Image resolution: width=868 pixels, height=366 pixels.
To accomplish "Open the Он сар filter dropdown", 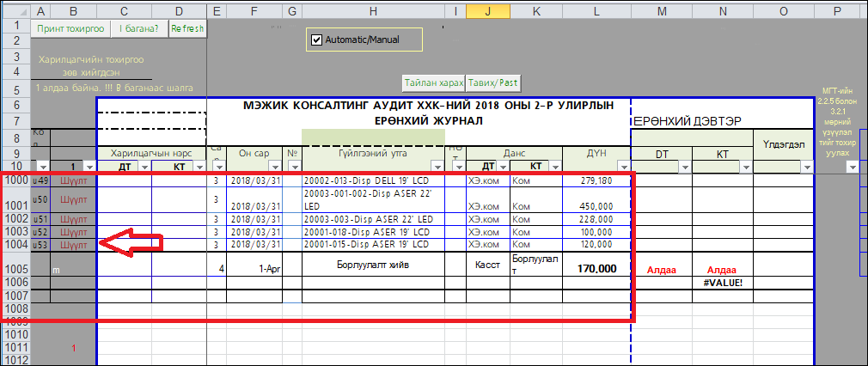I will coord(273,167).
